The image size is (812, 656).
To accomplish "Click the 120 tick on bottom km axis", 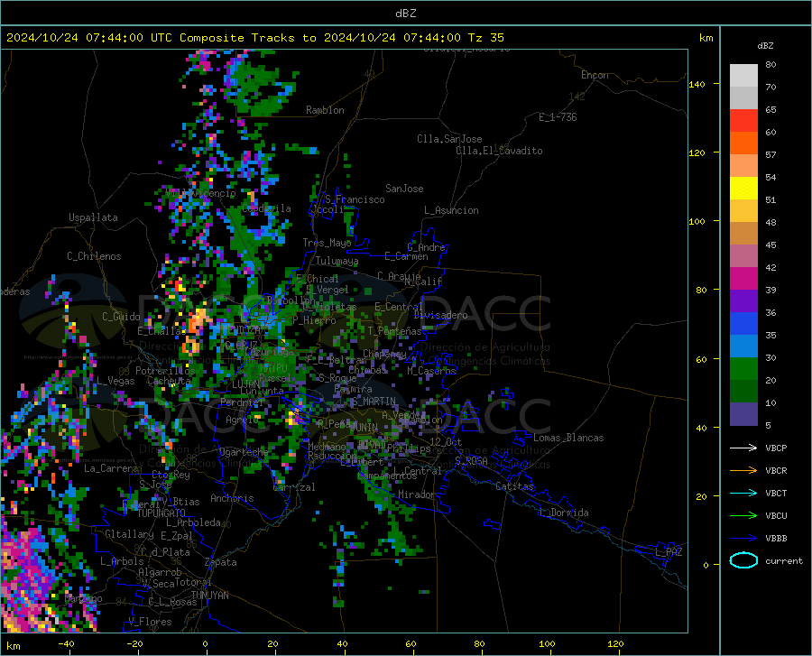I will (x=615, y=643).
